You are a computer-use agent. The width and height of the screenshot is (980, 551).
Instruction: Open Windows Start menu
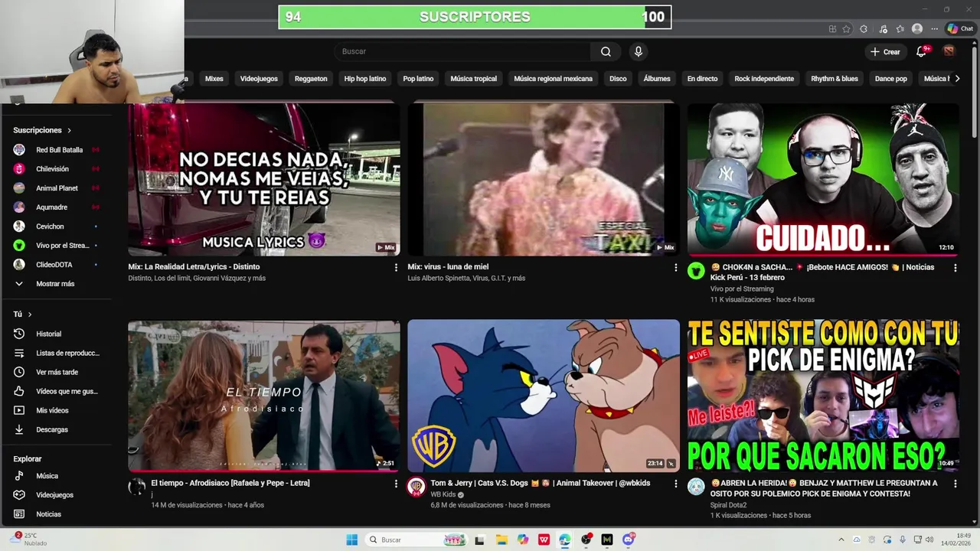click(351, 540)
